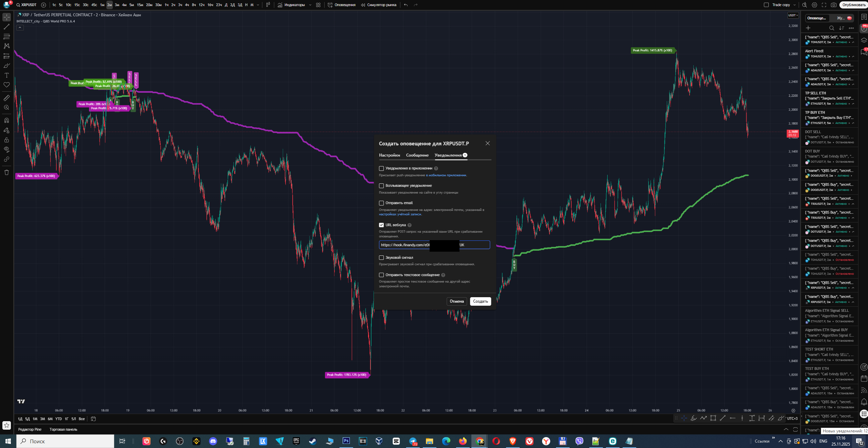Image resolution: width=868 pixels, height=448 pixels.
Task: Enable the pop-up notification checkbox
Action: (x=381, y=186)
